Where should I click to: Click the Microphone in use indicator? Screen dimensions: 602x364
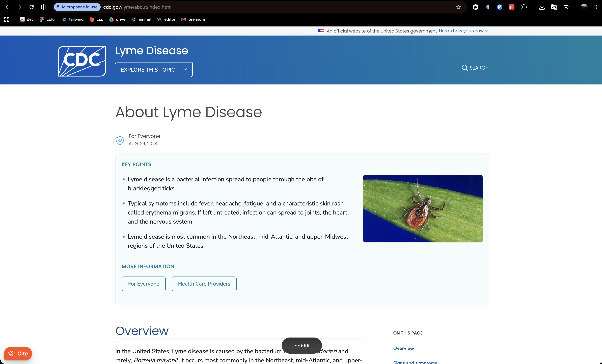coord(77,7)
